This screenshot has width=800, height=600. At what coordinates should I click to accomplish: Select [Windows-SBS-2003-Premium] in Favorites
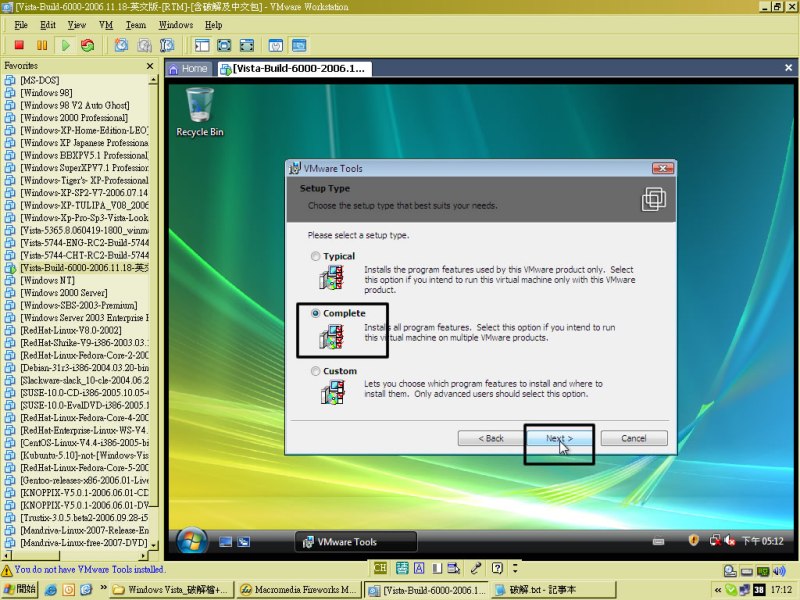coord(79,306)
